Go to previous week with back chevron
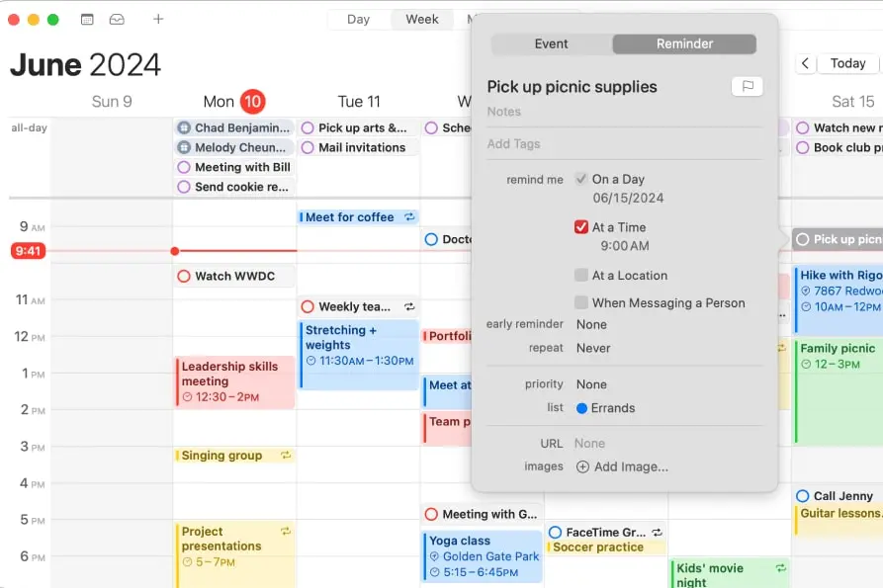 [x=806, y=63]
